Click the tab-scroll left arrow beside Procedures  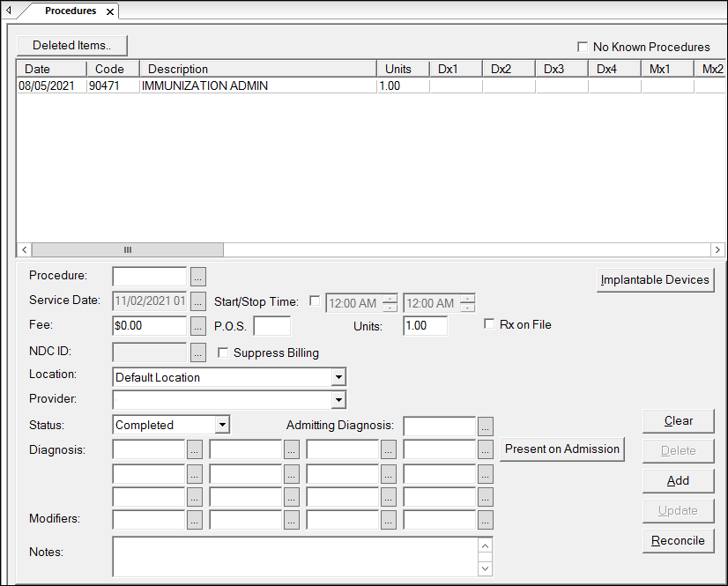point(8,10)
